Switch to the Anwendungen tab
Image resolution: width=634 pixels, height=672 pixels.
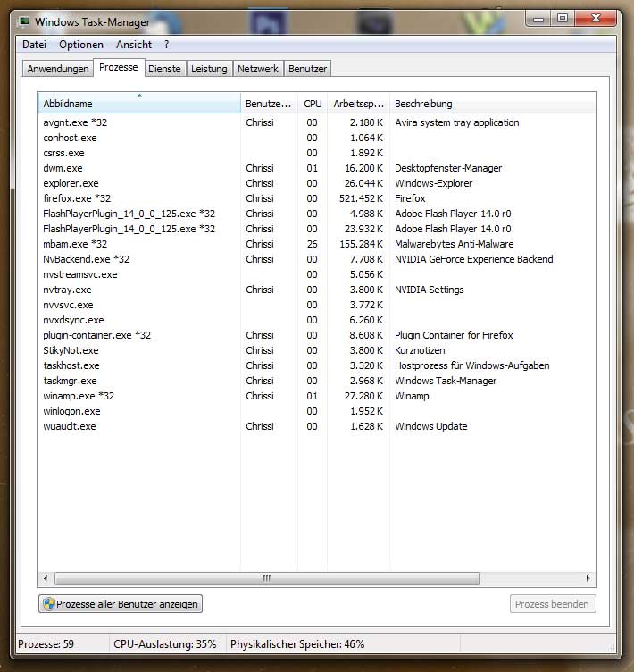click(x=58, y=69)
